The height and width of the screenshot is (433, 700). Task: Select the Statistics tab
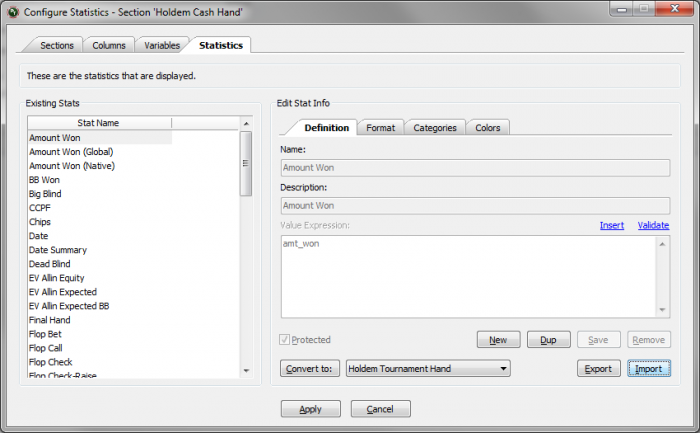[221, 45]
